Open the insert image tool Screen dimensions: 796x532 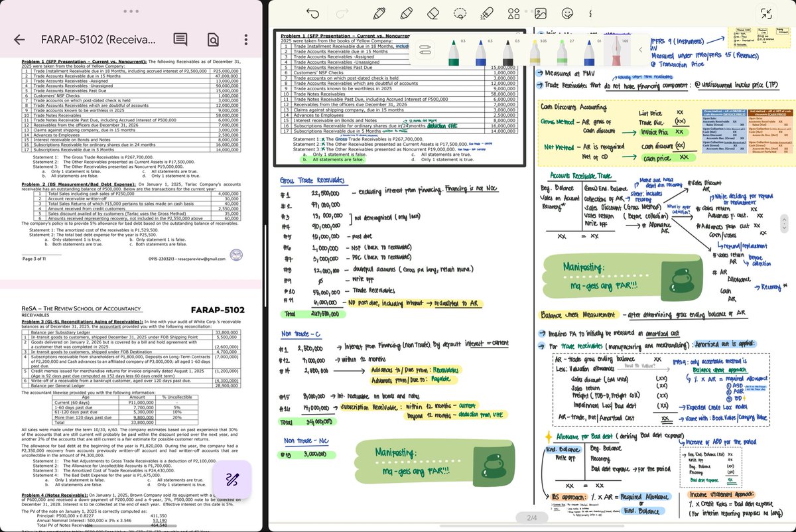[540, 13]
